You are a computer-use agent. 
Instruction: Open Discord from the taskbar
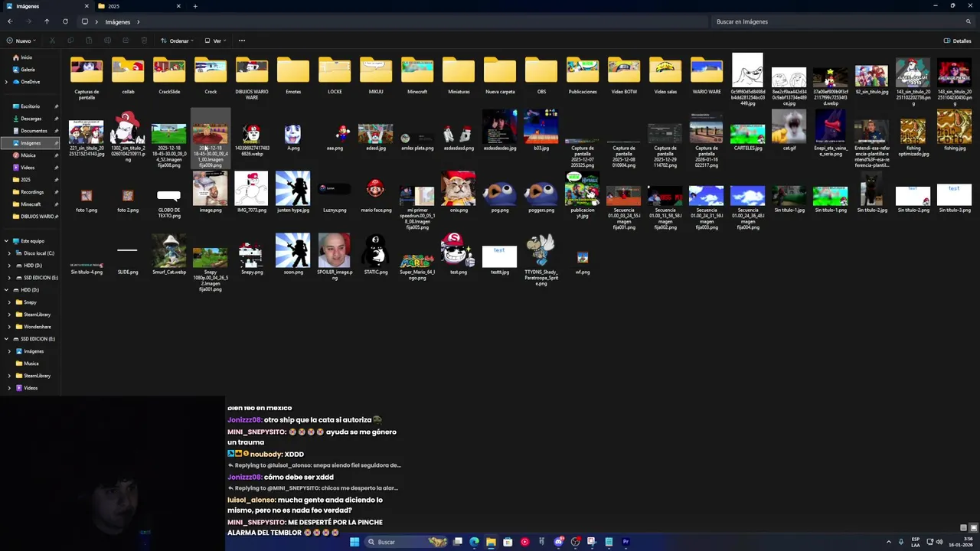pyautogui.click(x=558, y=542)
